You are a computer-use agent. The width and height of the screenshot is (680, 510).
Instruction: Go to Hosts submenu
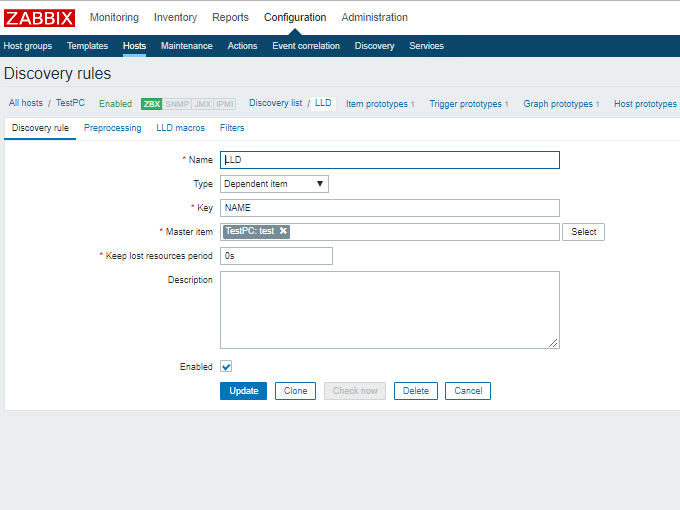pyautogui.click(x=134, y=46)
